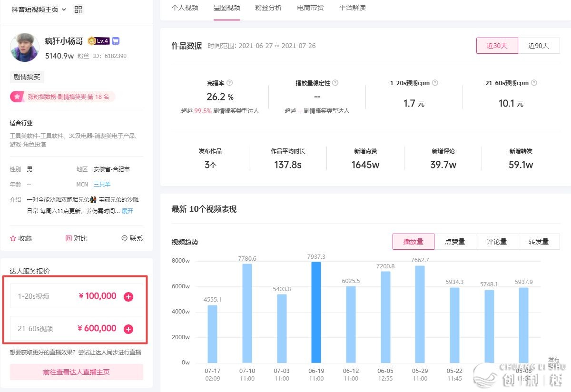
Task: Click the 59.1w new shares value
Action: click(x=521, y=165)
